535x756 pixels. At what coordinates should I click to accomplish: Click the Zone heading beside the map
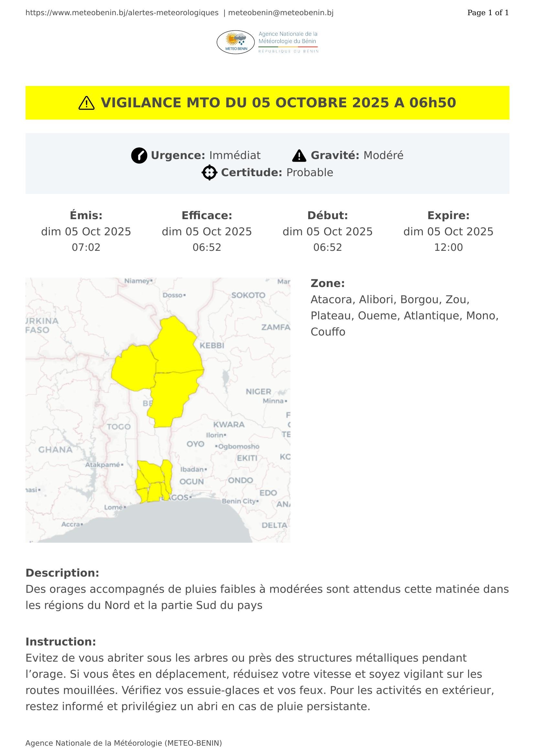pyautogui.click(x=327, y=283)
